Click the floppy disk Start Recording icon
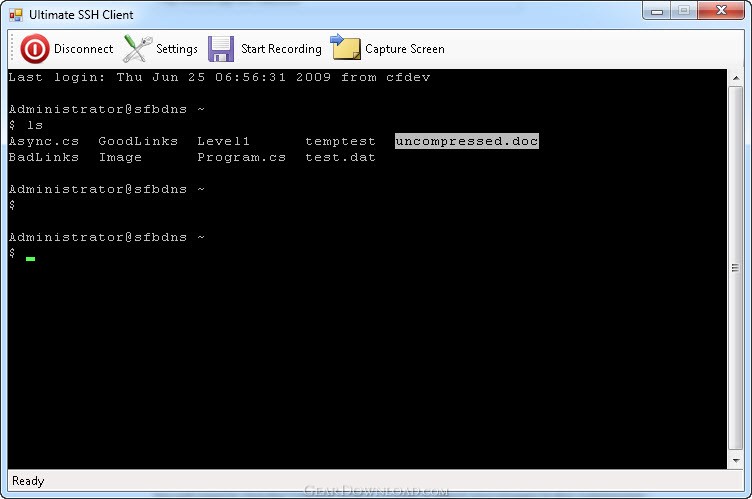 [x=221, y=49]
